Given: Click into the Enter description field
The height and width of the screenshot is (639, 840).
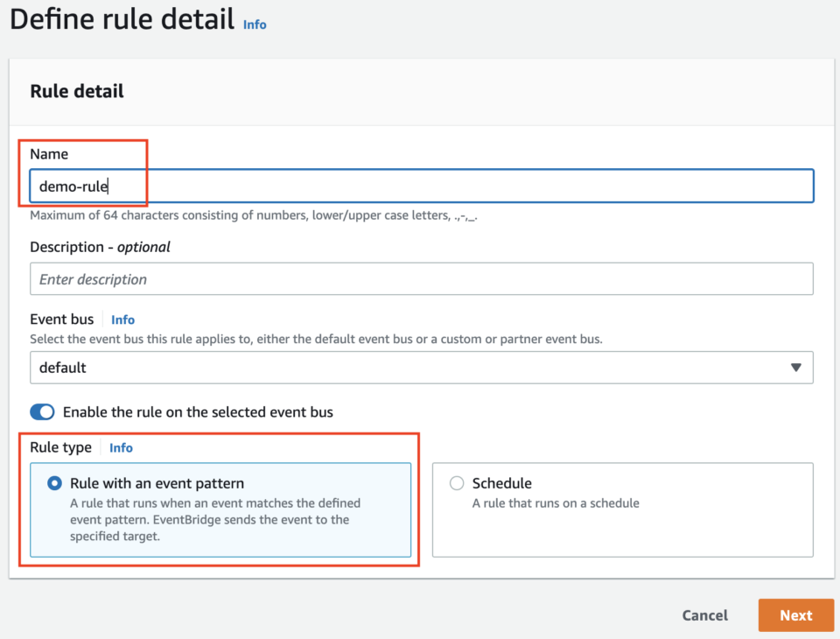Looking at the screenshot, I should (x=421, y=279).
